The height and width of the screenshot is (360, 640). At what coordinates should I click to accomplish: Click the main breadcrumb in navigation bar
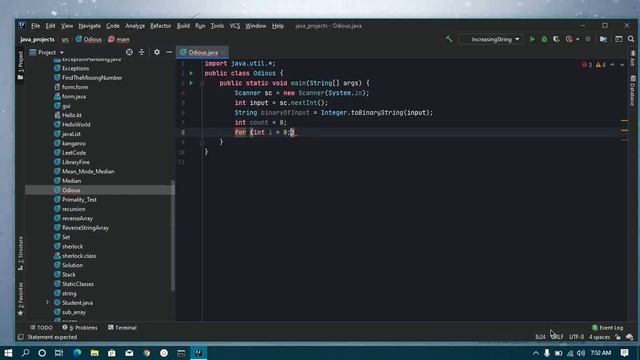(x=119, y=39)
